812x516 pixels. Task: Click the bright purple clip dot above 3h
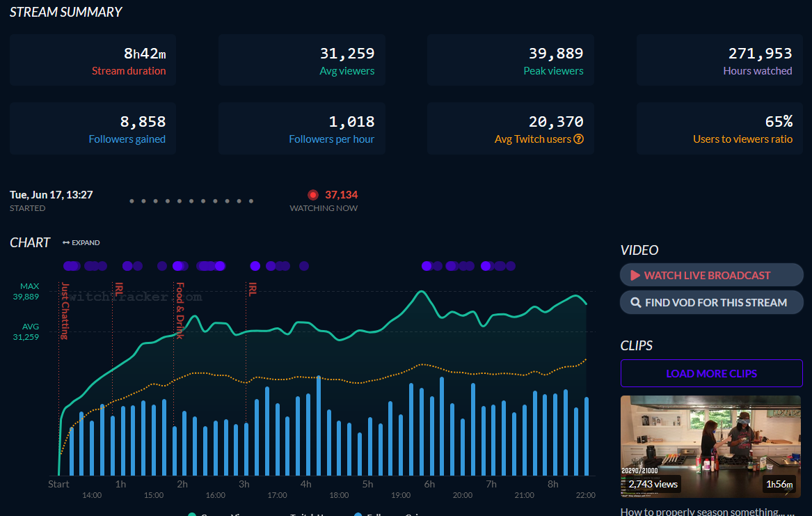(x=255, y=266)
